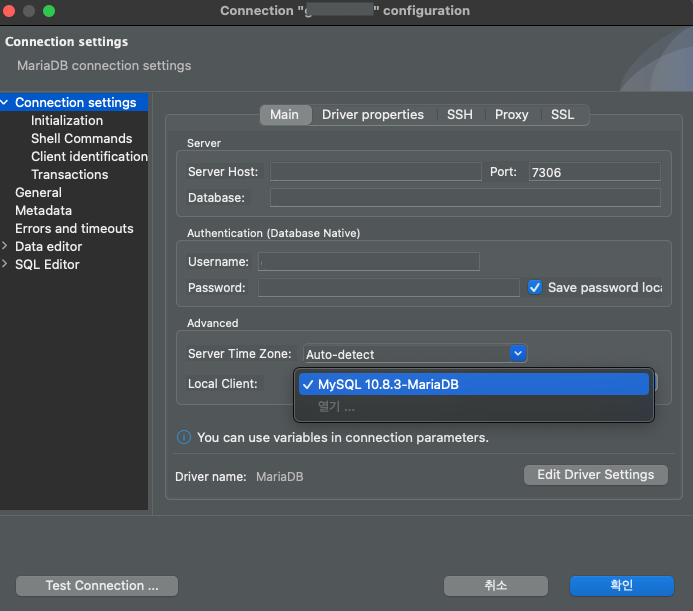This screenshot has height=611, width=693.
Task: Click the Edit Driver Settings button
Action: [x=595, y=475]
